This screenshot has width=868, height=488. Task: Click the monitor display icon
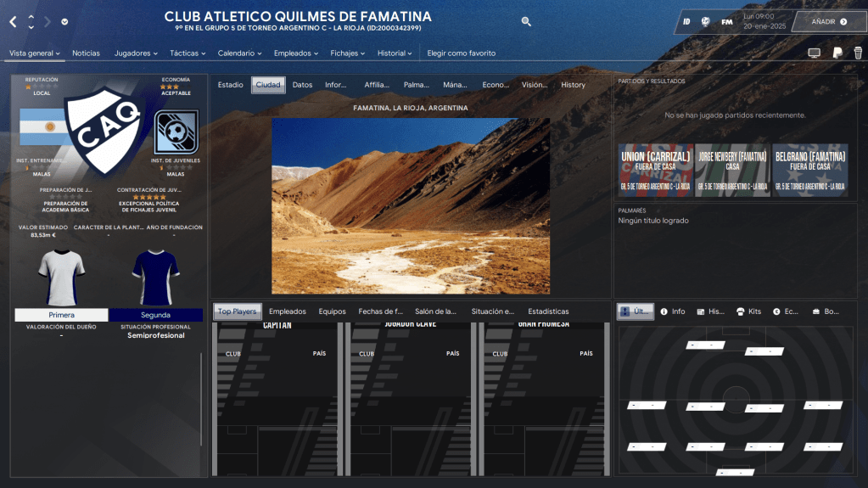tap(814, 53)
